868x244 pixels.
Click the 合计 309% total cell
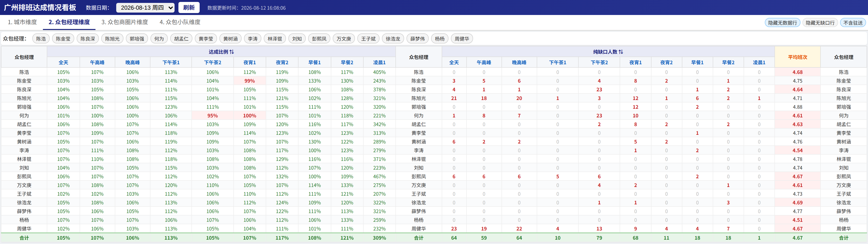[380, 238]
